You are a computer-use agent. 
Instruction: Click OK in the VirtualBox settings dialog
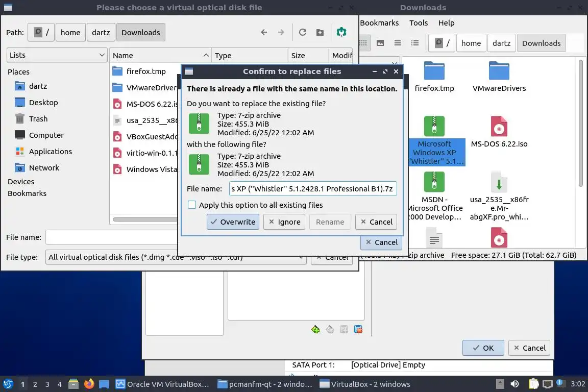click(483, 348)
